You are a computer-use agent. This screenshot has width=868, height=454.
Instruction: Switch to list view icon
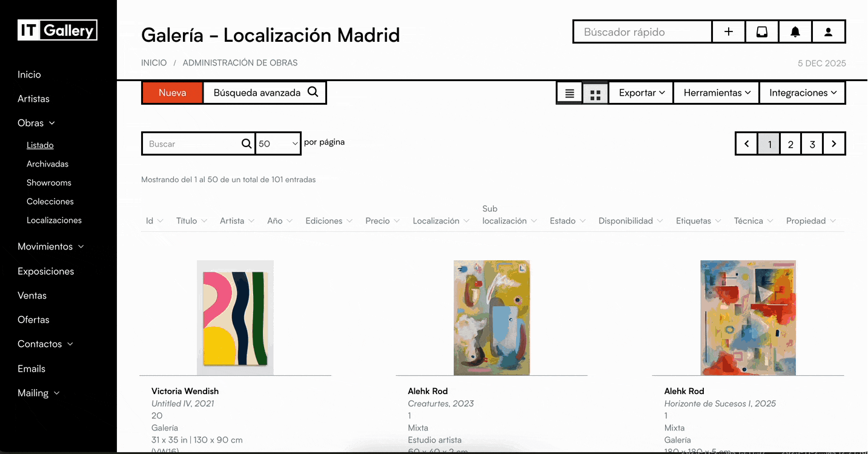pyautogui.click(x=569, y=93)
